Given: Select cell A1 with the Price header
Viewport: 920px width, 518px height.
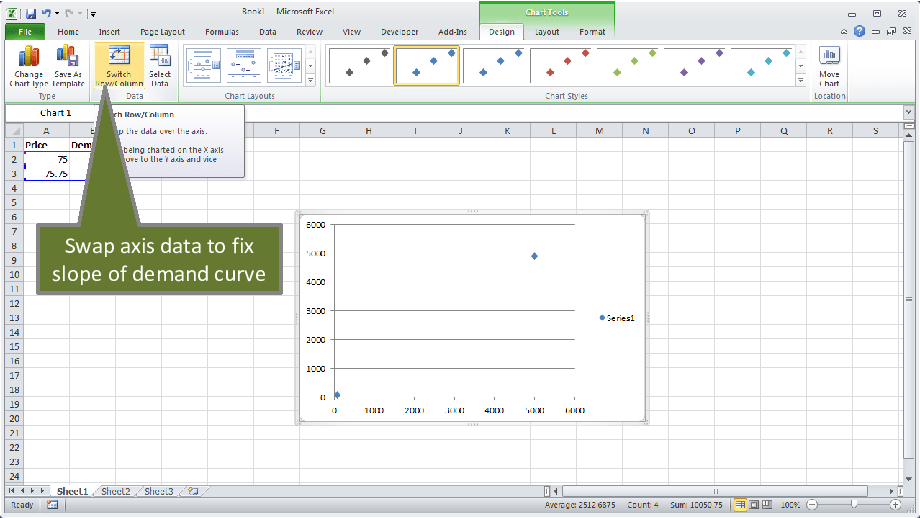Looking at the screenshot, I should [46, 144].
